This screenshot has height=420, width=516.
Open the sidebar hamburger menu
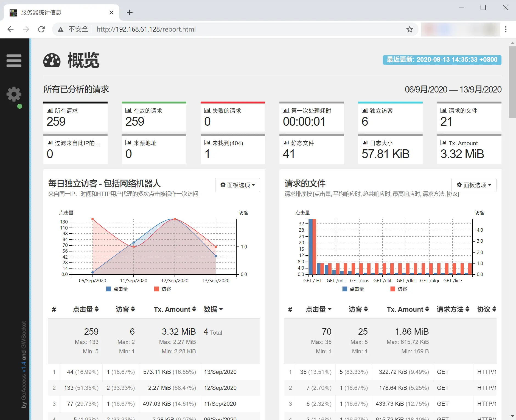[x=14, y=61]
